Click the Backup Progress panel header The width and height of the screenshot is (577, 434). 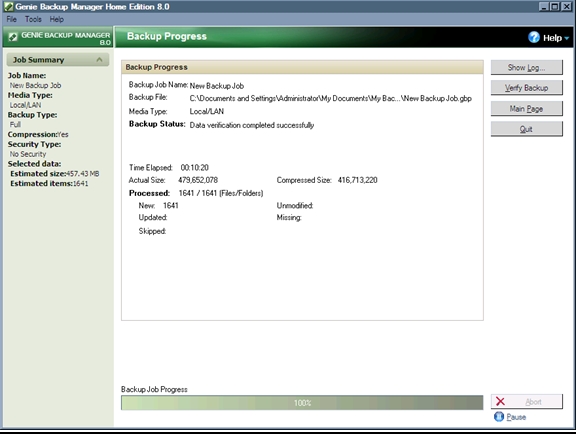pyautogui.click(x=302, y=67)
